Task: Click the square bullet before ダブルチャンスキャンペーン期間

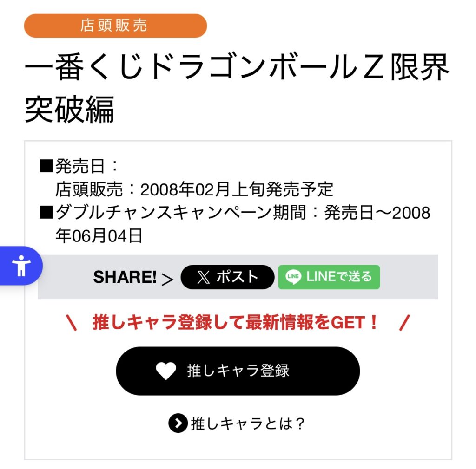Action: pos(46,213)
